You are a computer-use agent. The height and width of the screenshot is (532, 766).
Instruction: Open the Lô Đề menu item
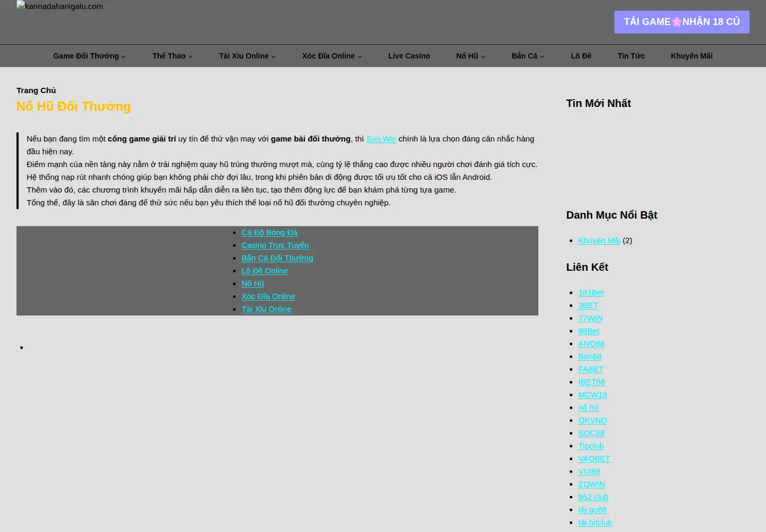(581, 56)
